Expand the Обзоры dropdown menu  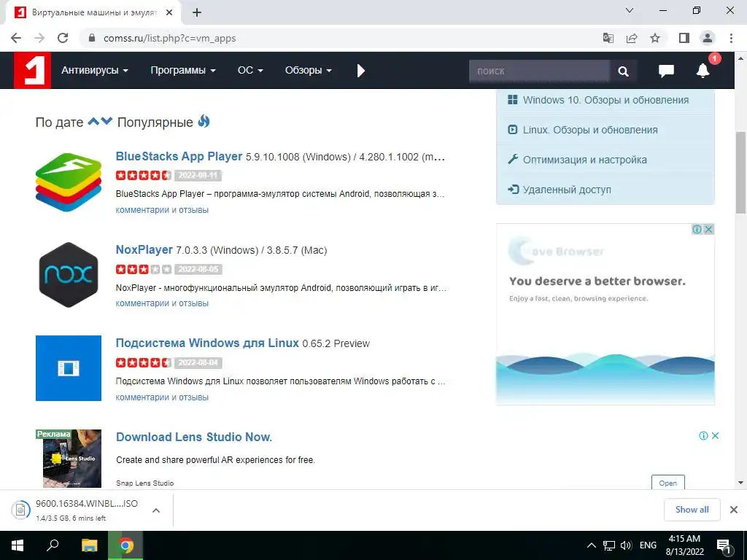coord(309,70)
